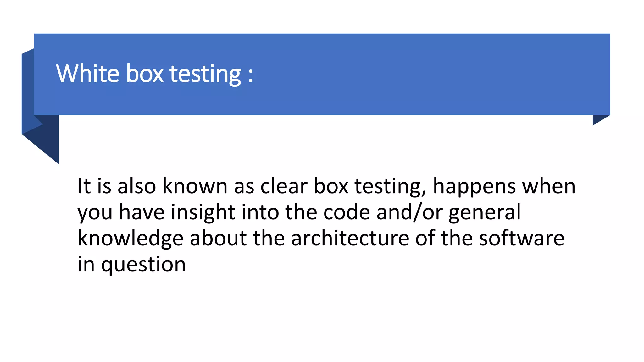
Task: Click the word "clear" in the body text
Action: tap(284, 186)
